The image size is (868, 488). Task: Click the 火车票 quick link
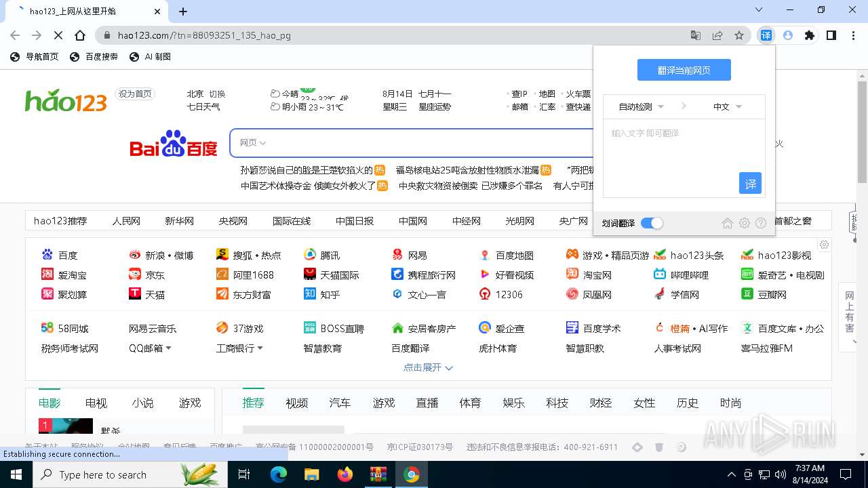[578, 94]
